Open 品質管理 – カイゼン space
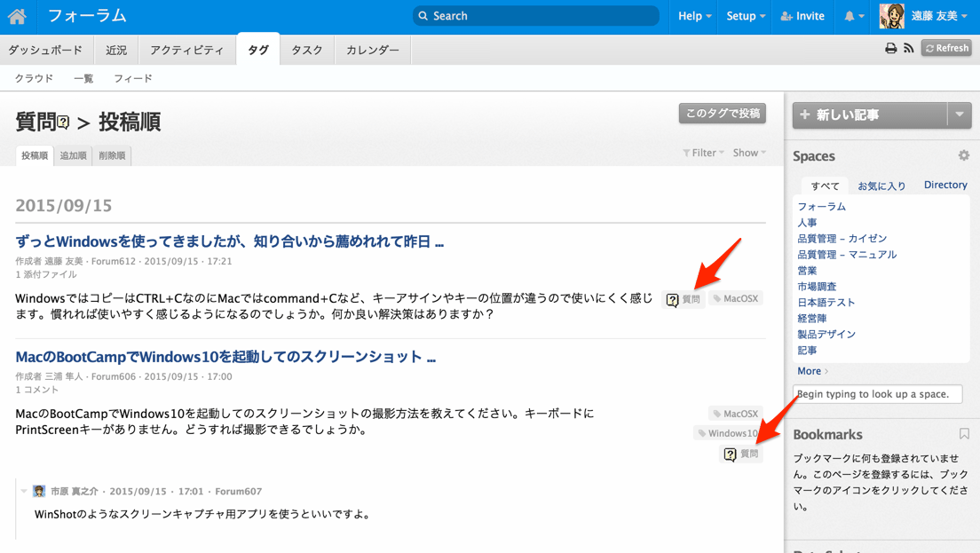 click(x=842, y=239)
